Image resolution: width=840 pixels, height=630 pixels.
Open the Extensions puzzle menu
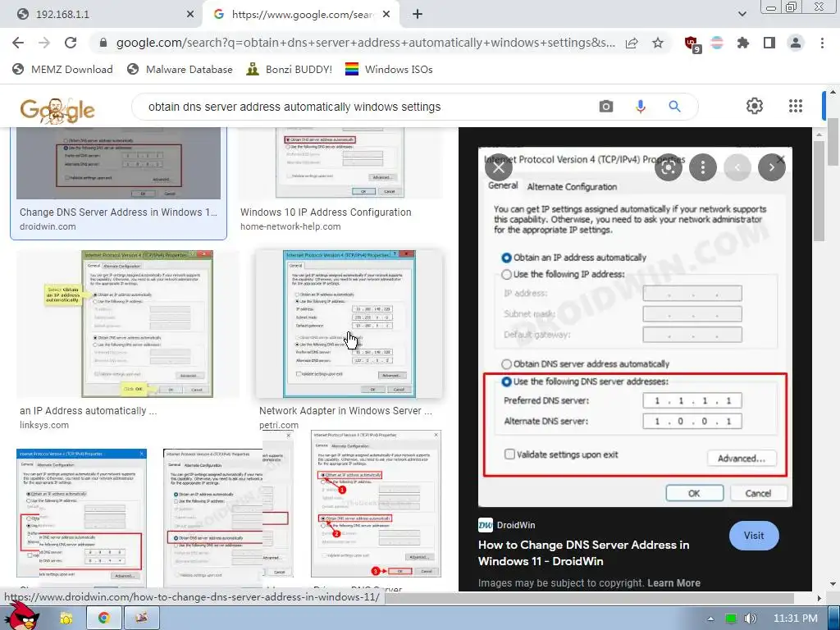(742, 43)
